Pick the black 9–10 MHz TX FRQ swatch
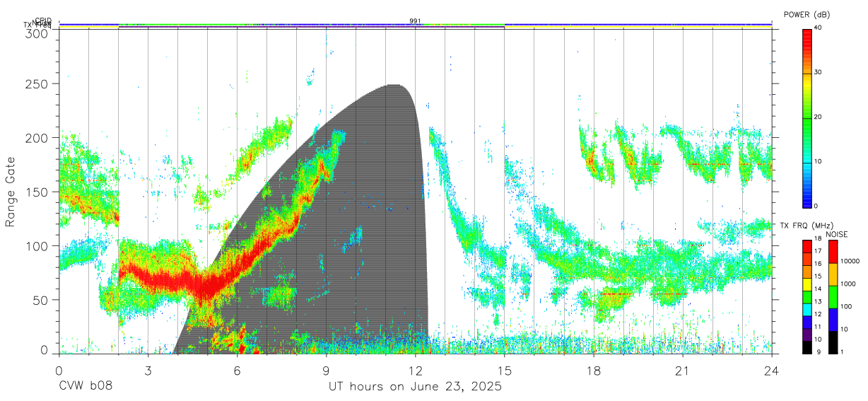This screenshot has width=868, height=401. pos(807,347)
